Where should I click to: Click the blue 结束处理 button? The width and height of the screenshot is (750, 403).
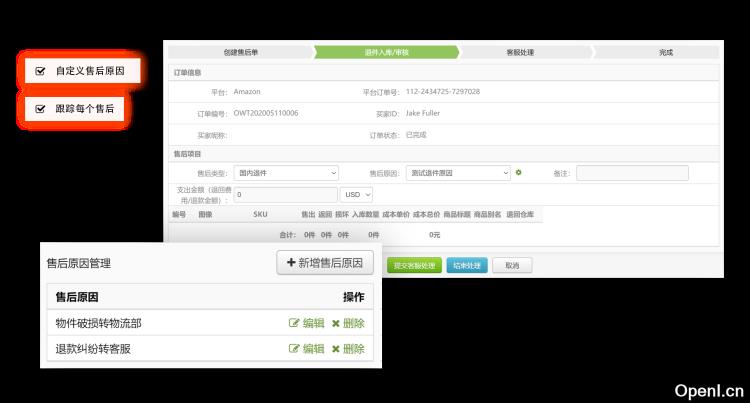click(x=467, y=265)
